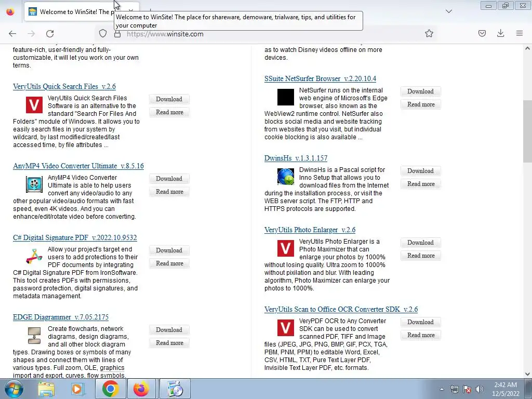Open the EDGE Diagrammer v.7.05.2175 link
532x399 pixels.
click(61, 317)
